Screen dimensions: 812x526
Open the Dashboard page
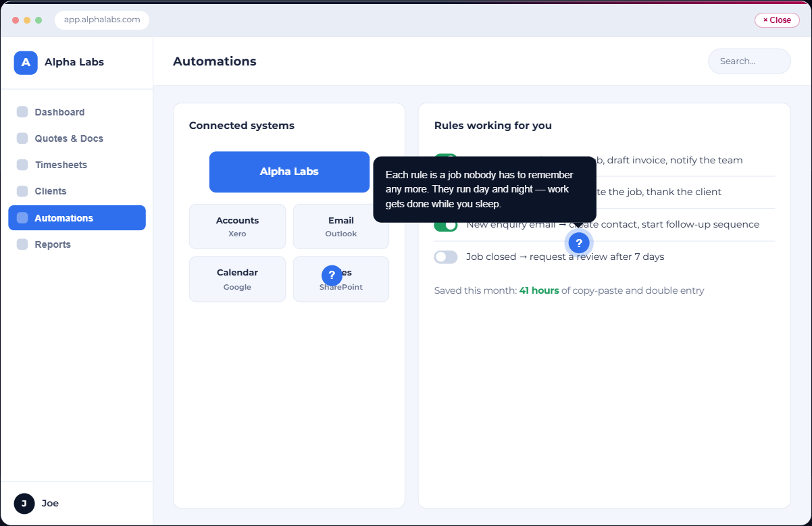[x=77, y=112]
